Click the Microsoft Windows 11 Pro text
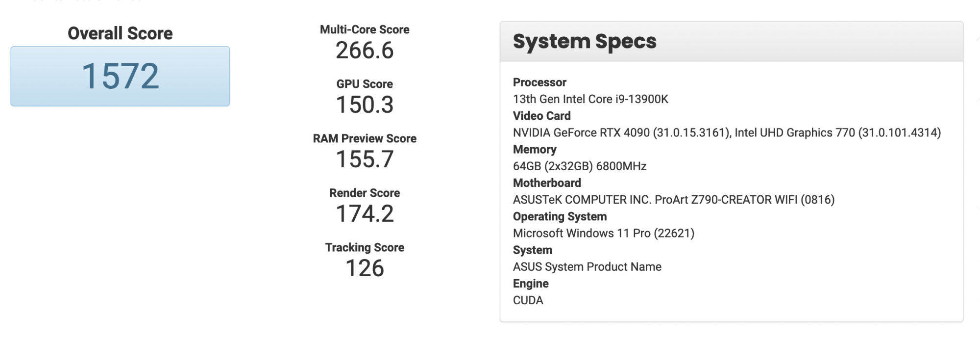Viewport: 980px width, 342px height. 603,233
